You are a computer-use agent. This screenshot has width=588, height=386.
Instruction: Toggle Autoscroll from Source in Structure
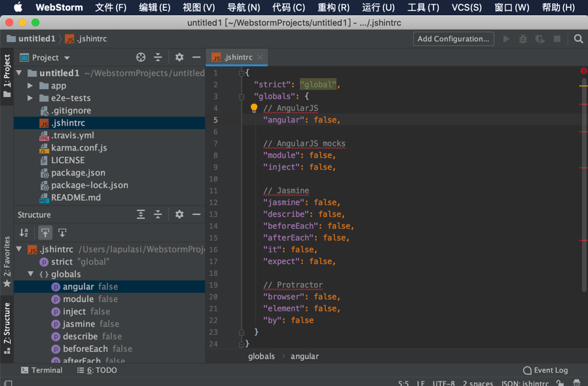[62, 233]
